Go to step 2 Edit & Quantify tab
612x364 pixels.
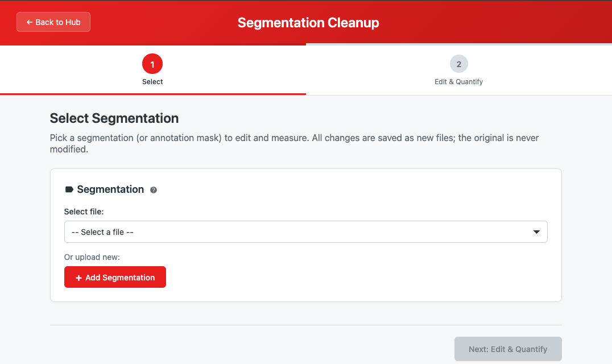tap(458, 70)
